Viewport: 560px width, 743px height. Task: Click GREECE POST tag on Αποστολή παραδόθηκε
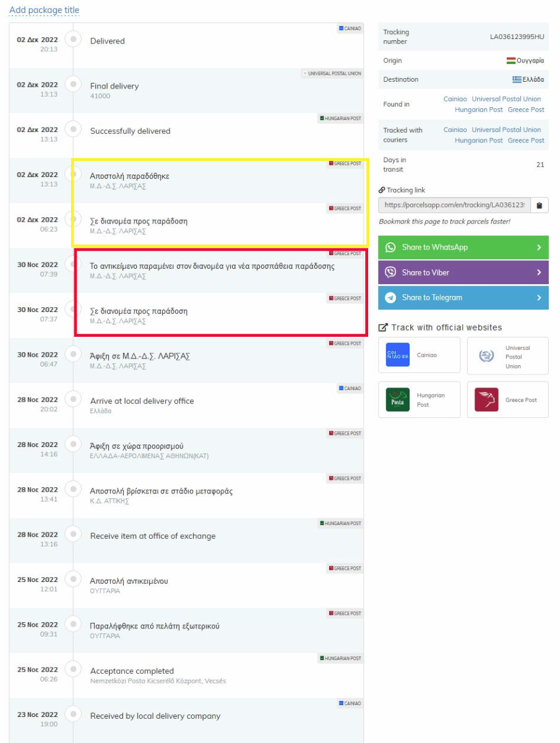point(345,163)
